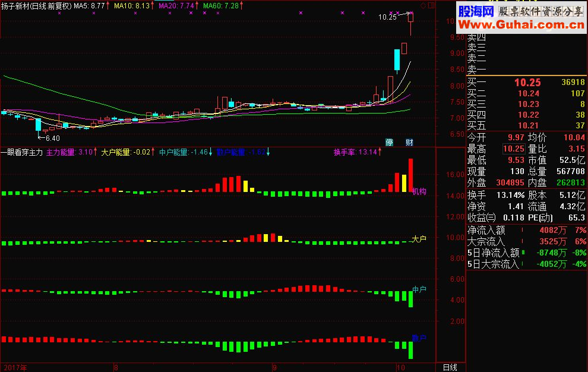Click the split-window icon atop the chart
Screen dimensions: 588x372
431,5
